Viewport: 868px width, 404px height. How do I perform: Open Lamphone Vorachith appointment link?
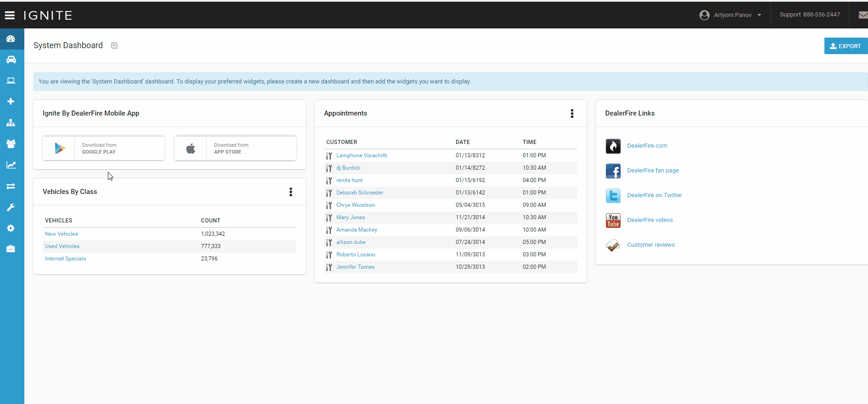pyautogui.click(x=362, y=155)
